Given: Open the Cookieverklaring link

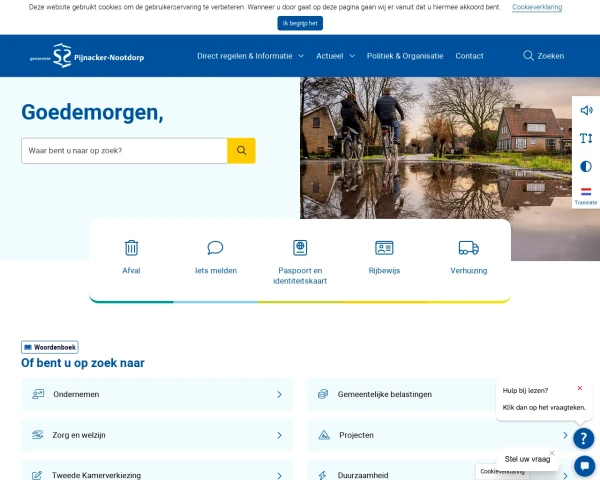Looking at the screenshot, I should [537, 7].
